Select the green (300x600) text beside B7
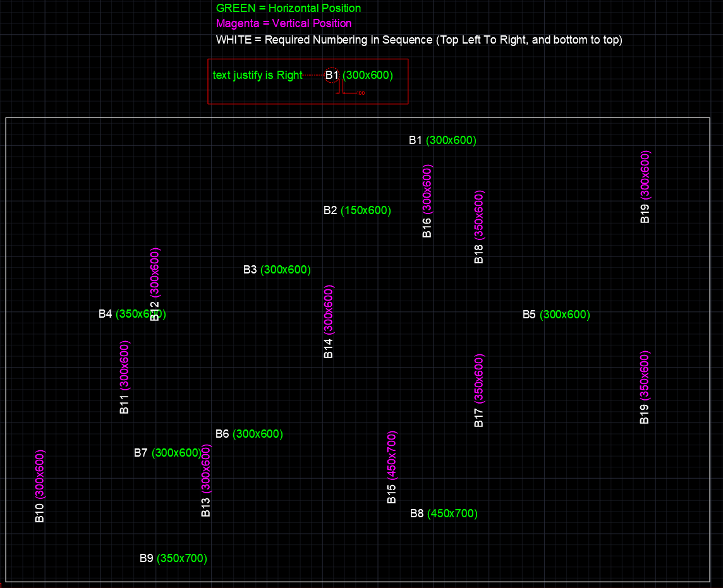The width and height of the screenshot is (723, 588). tap(176, 452)
